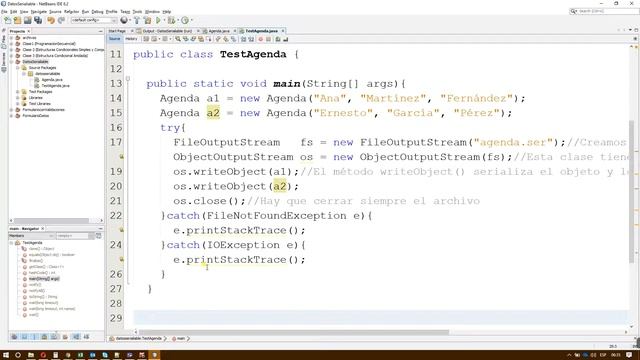Image resolution: width=640 pixels, height=360 pixels.
Task: Click the Undo arrow icon
Action: coord(51,20)
